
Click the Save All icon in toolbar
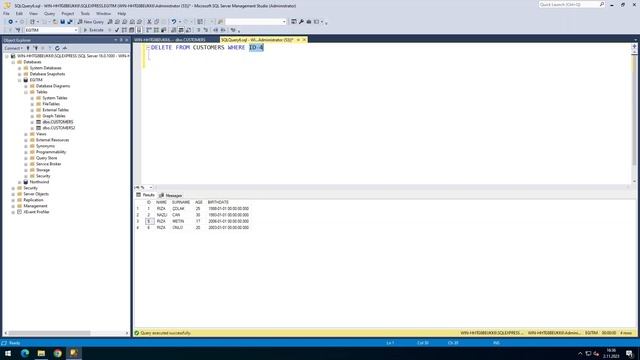pos(70,22)
